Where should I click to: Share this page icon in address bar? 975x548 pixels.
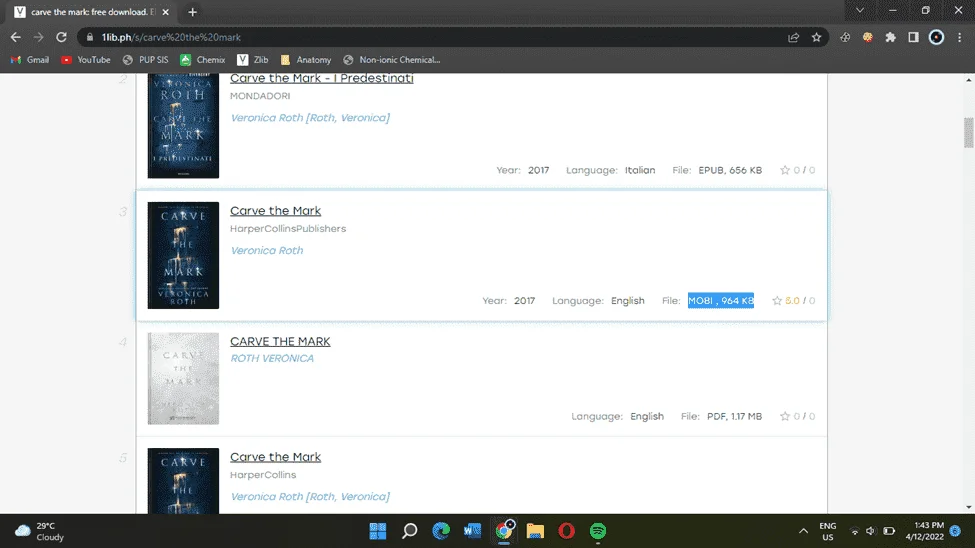pos(793,37)
